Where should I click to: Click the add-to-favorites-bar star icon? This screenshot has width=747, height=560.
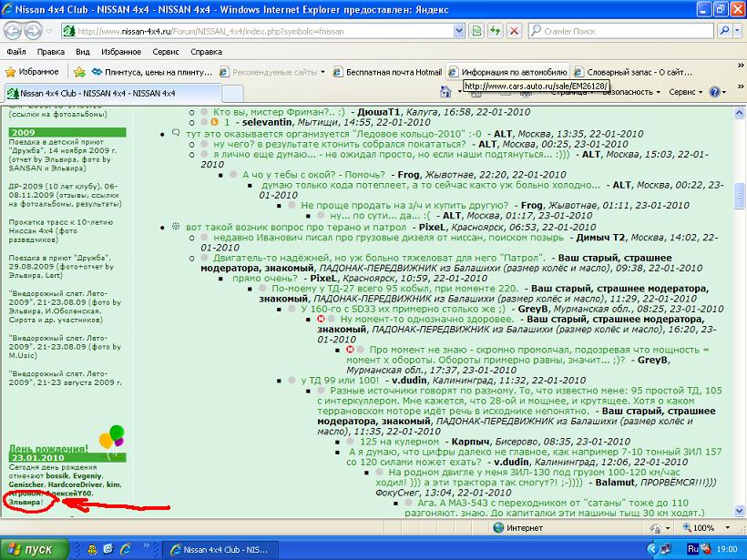pyautogui.click(x=79, y=72)
